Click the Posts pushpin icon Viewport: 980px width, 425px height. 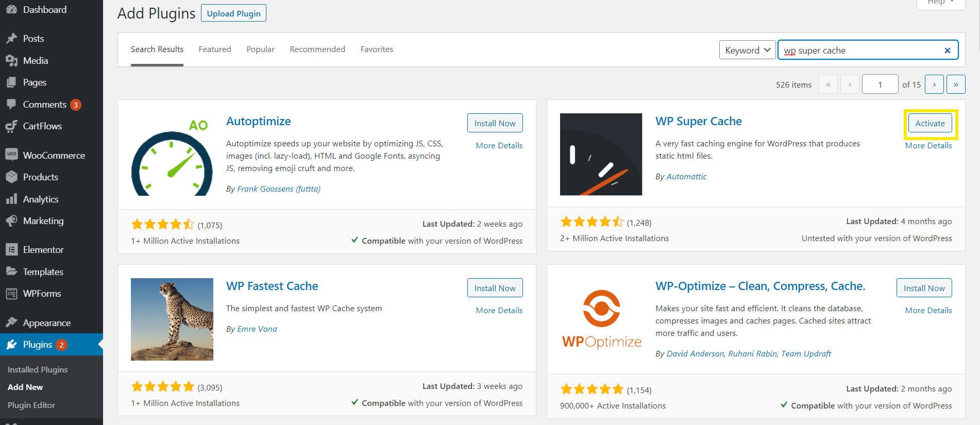(x=11, y=39)
